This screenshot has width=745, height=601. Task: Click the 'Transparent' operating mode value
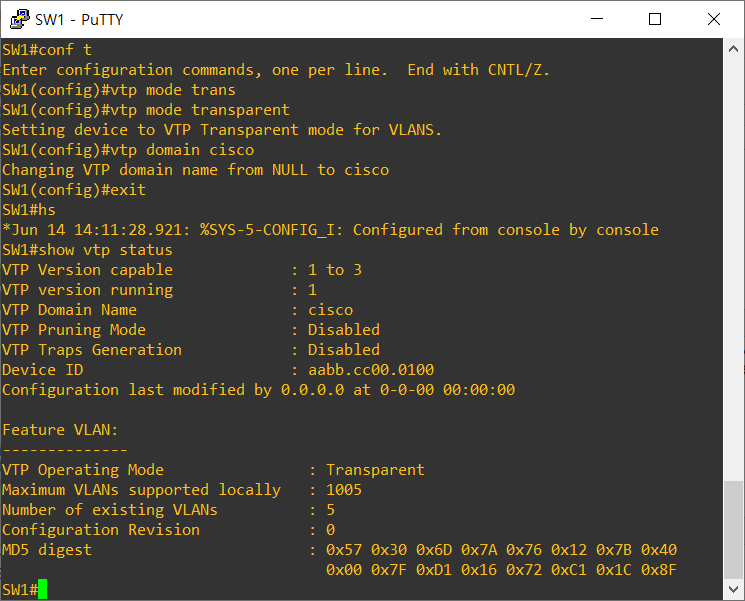[x=375, y=470]
